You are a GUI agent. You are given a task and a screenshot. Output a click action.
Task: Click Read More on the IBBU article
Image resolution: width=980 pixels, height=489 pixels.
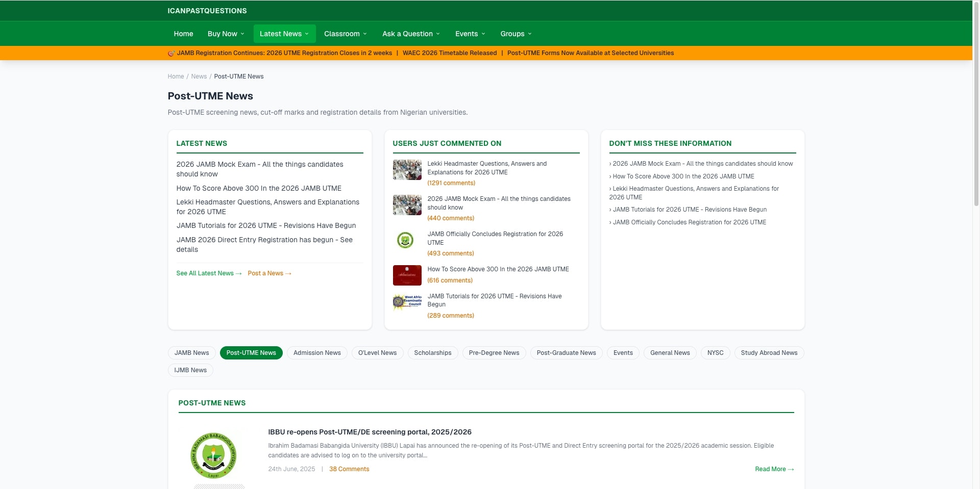pos(774,469)
